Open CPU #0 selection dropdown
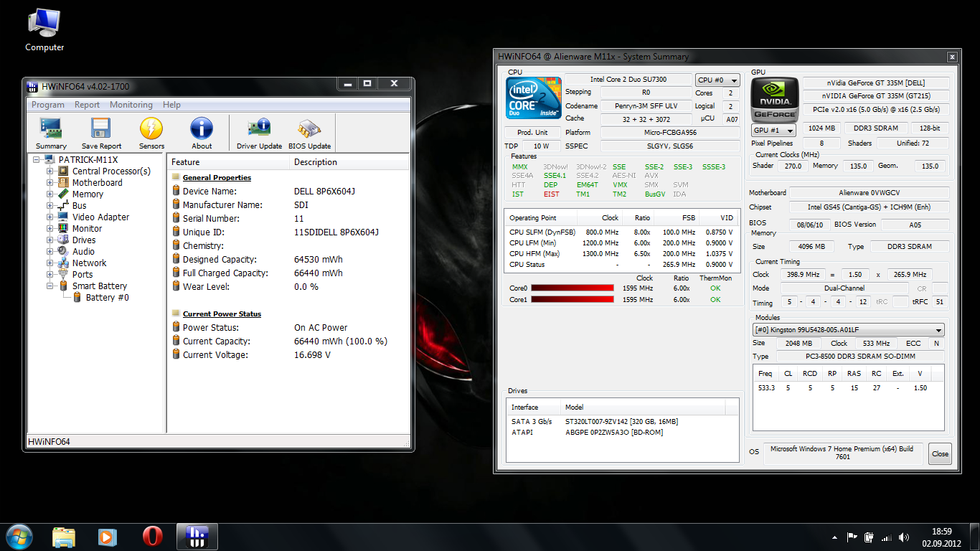This screenshot has width=980, height=551. (x=717, y=80)
